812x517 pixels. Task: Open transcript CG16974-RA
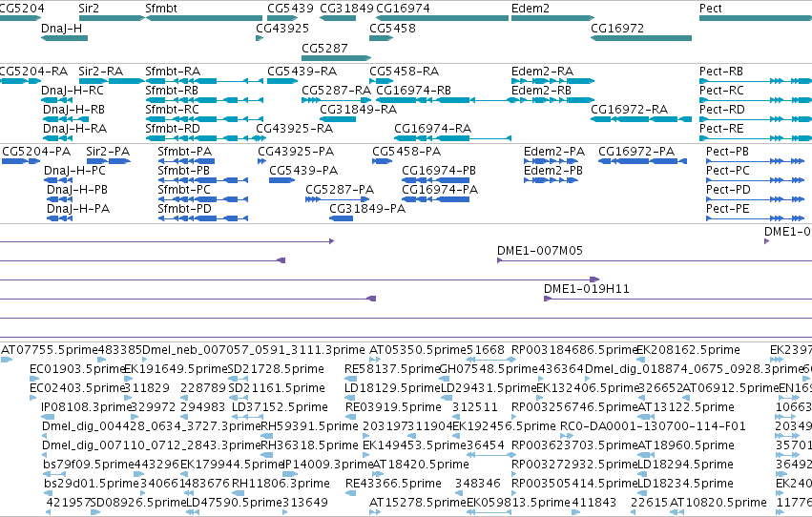[433, 129]
